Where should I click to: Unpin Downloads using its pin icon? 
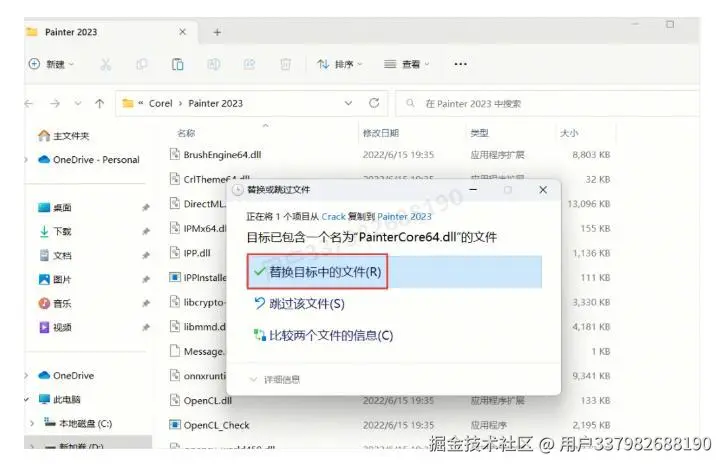coord(146,231)
